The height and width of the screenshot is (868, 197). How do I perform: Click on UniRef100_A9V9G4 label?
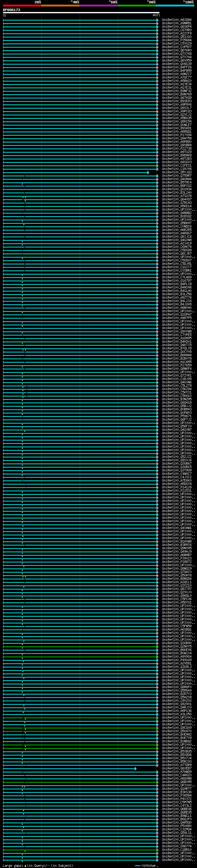(x=177, y=656)
